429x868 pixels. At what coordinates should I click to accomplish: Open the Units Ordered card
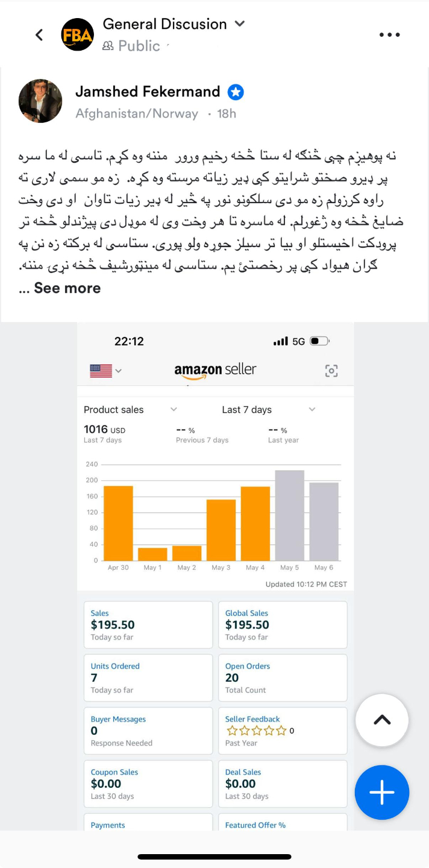(x=148, y=678)
